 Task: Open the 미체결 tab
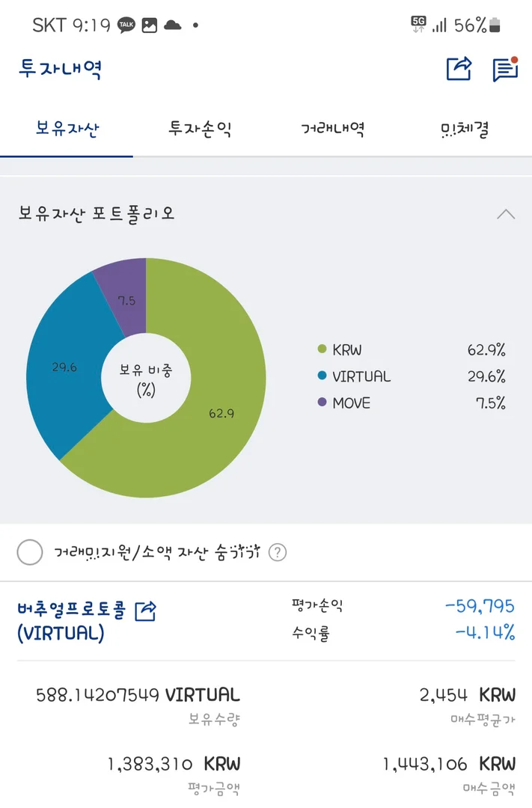(465, 129)
